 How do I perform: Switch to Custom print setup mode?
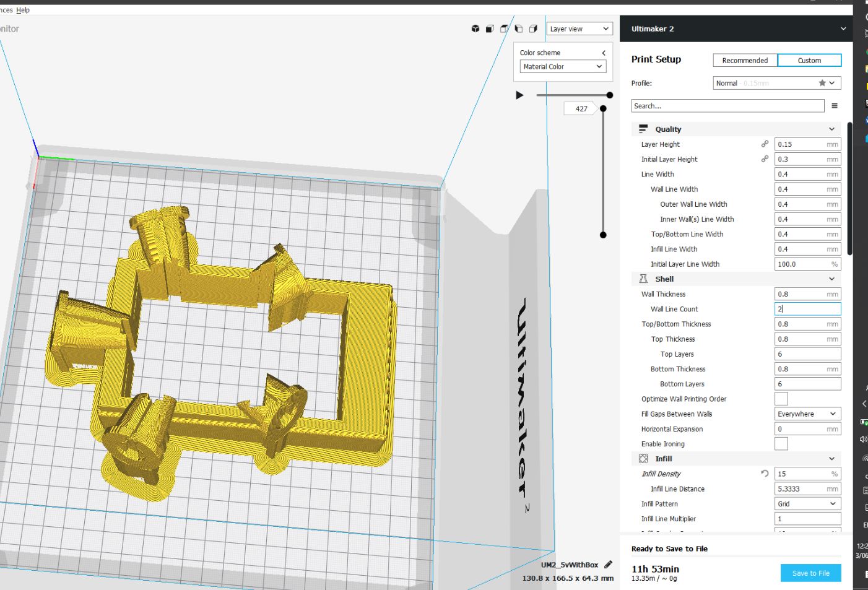click(x=809, y=60)
